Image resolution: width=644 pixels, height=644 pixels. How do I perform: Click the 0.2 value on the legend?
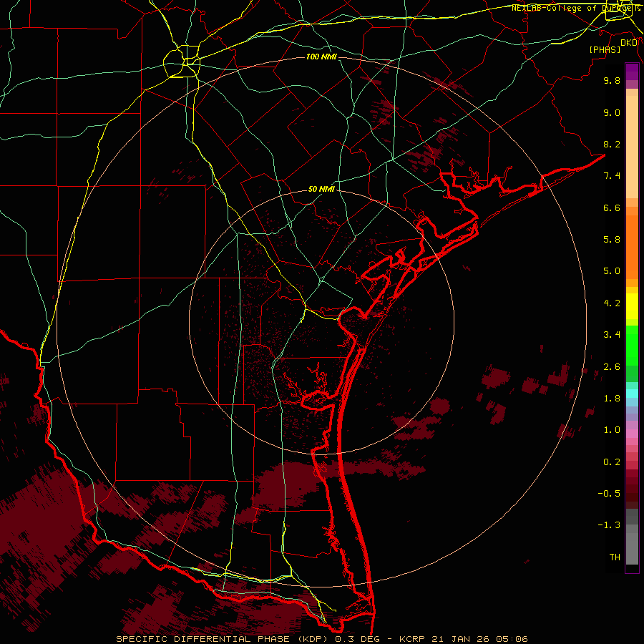coord(612,462)
